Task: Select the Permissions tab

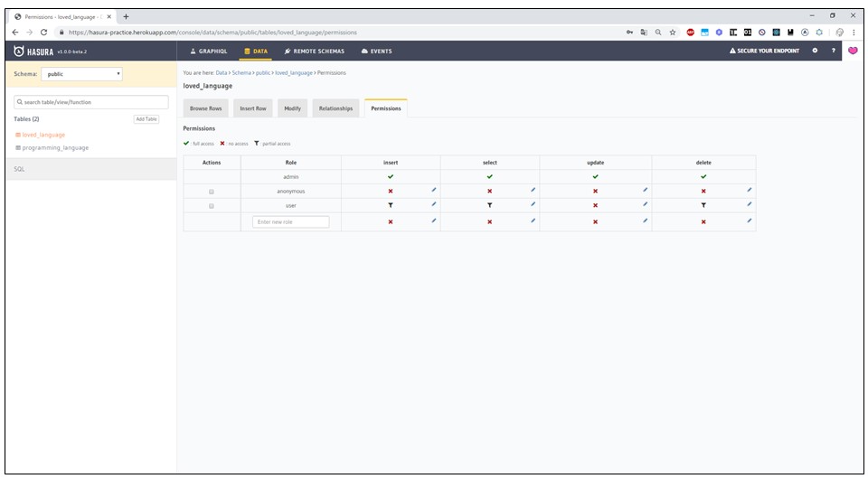Action: pyautogui.click(x=386, y=108)
